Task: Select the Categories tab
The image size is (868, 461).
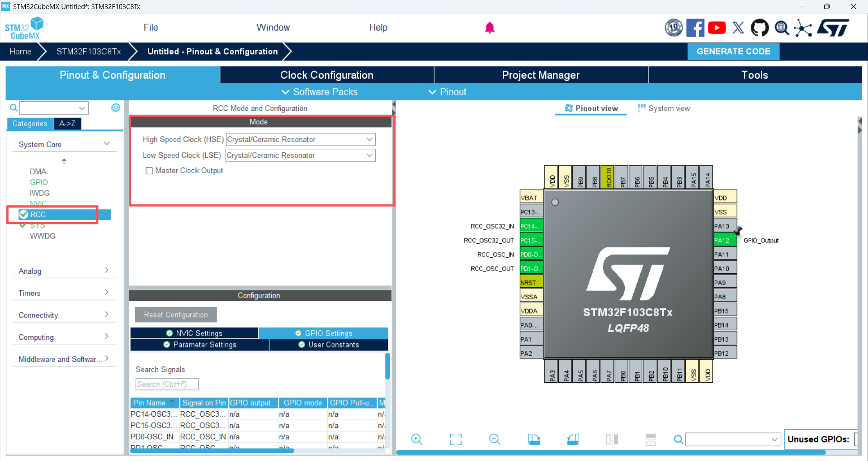Action: (x=30, y=124)
